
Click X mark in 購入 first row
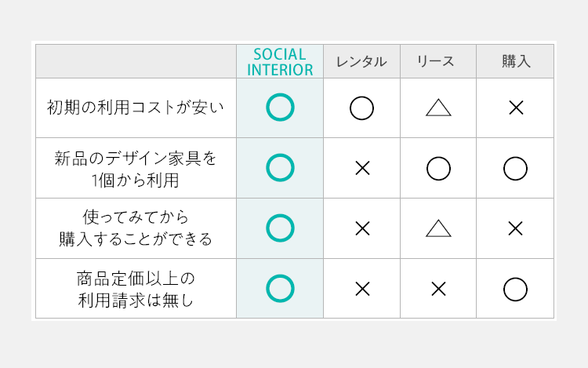516,108
